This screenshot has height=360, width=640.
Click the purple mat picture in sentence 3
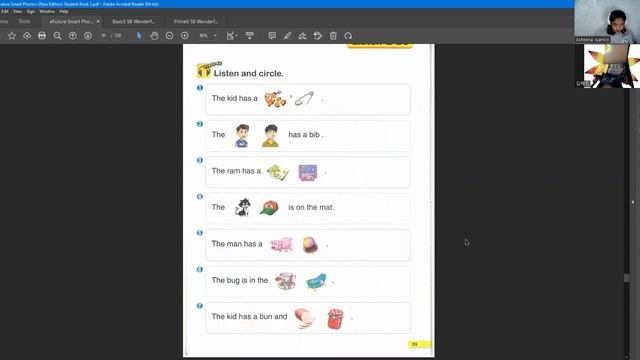tap(308, 172)
